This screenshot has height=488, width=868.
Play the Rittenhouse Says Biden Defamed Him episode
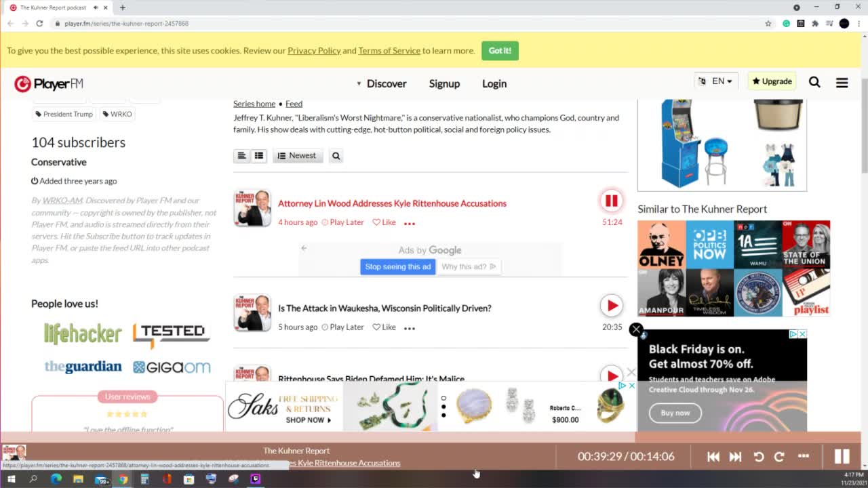pos(611,375)
